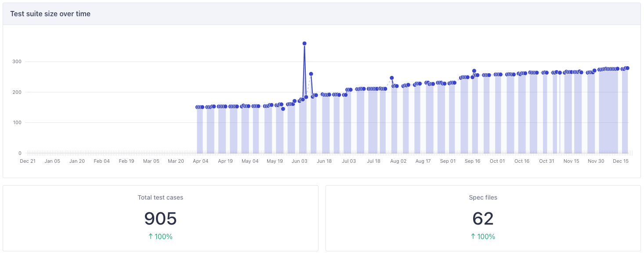Click the Oct 16 date label
This screenshot has width=644, height=254.
pyautogui.click(x=521, y=161)
